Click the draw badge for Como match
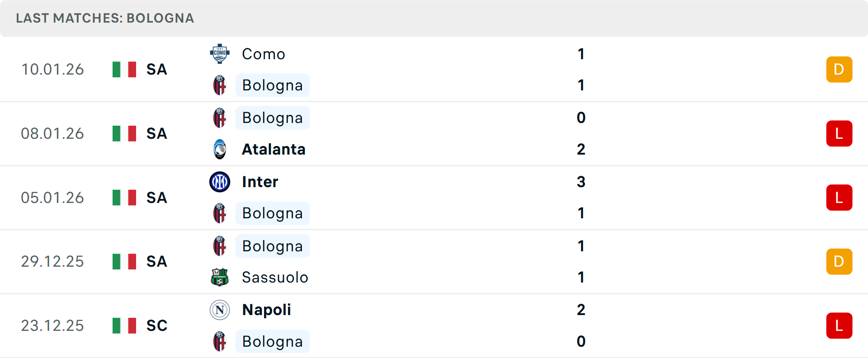868x358 pixels. tap(839, 69)
